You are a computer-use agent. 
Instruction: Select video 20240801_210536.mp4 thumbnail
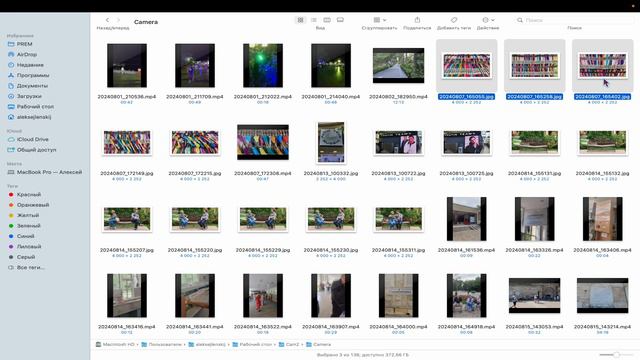click(x=127, y=65)
